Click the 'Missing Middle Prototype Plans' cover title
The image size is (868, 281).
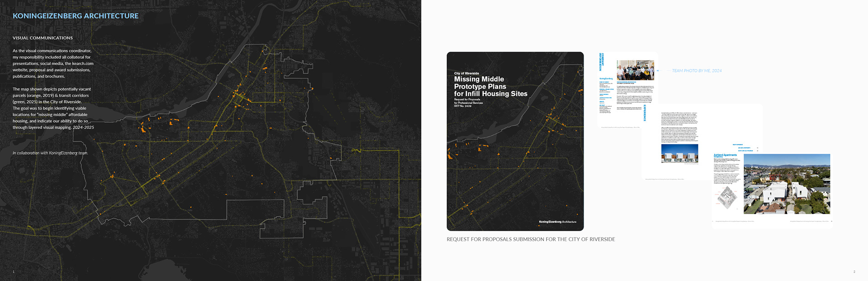click(491, 86)
